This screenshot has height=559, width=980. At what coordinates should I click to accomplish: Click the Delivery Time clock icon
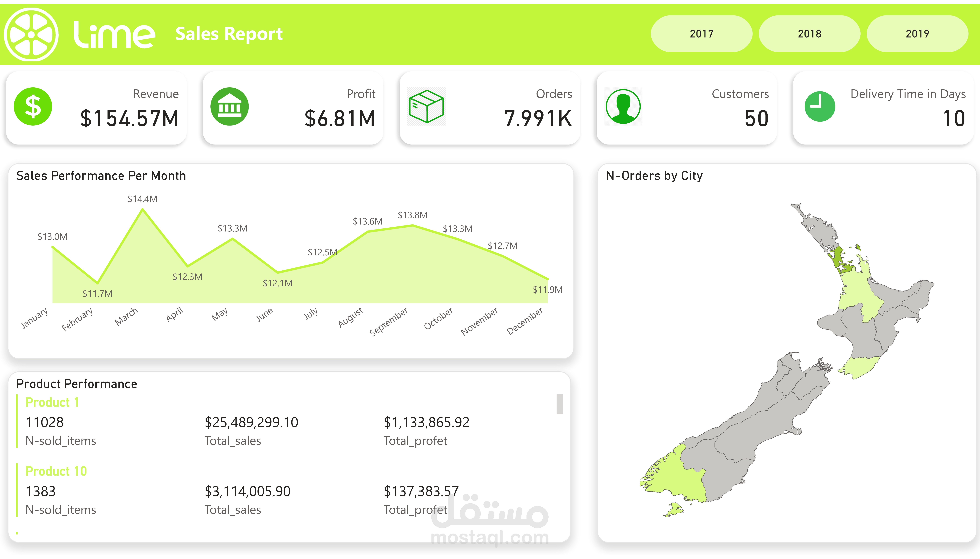pyautogui.click(x=820, y=106)
